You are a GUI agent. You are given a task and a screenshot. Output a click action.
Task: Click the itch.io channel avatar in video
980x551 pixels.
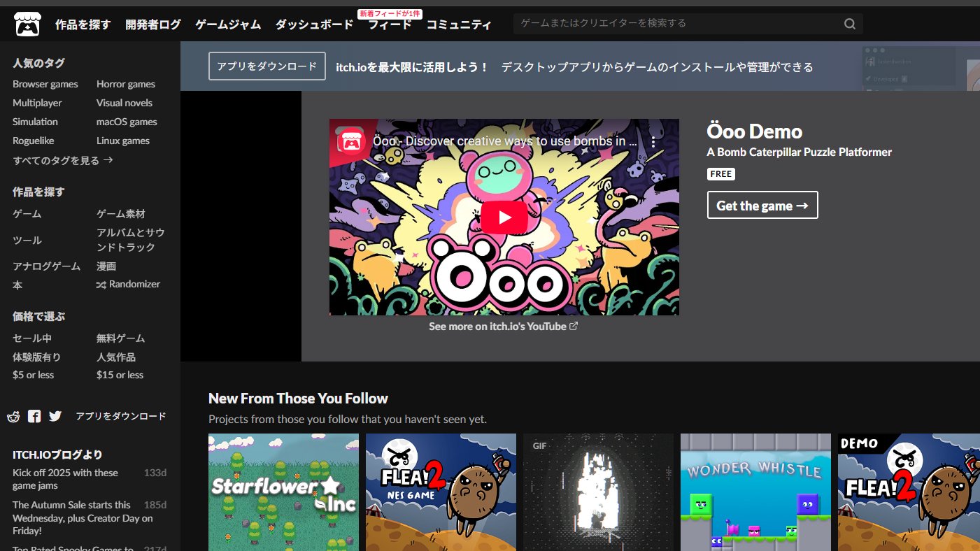pyautogui.click(x=351, y=141)
